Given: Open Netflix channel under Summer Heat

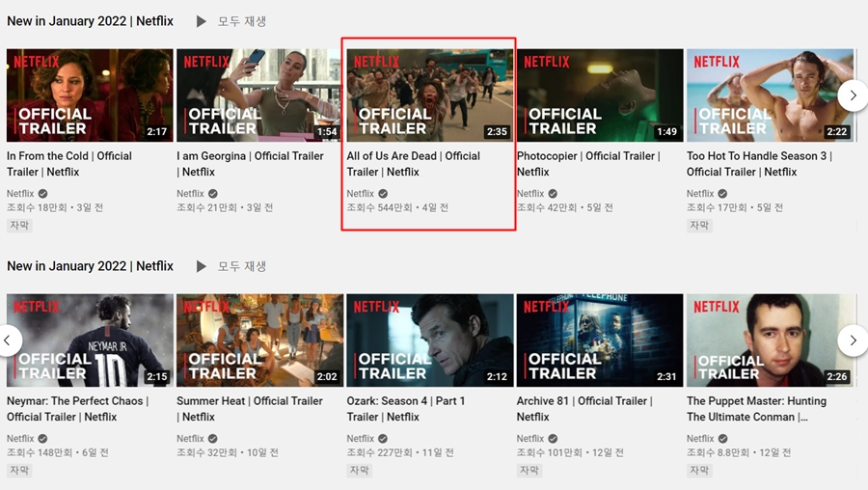Looking at the screenshot, I should pos(190,439).
